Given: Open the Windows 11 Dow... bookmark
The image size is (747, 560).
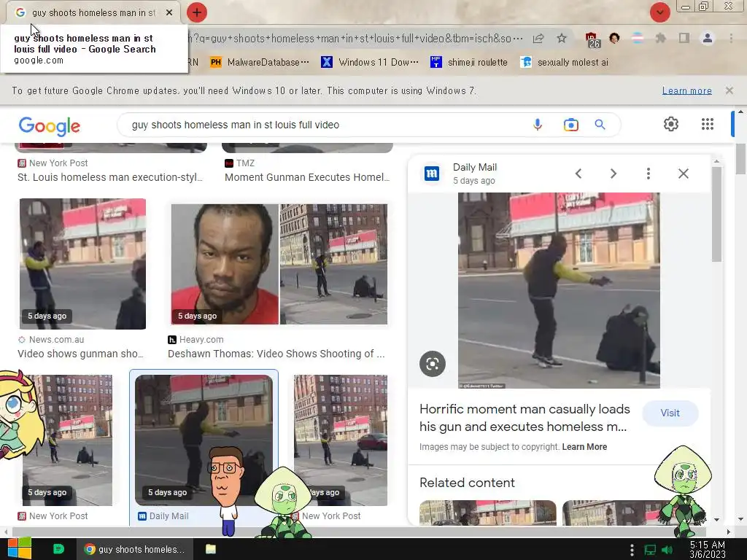Looking at the screenshot, I should click(370, 63).
